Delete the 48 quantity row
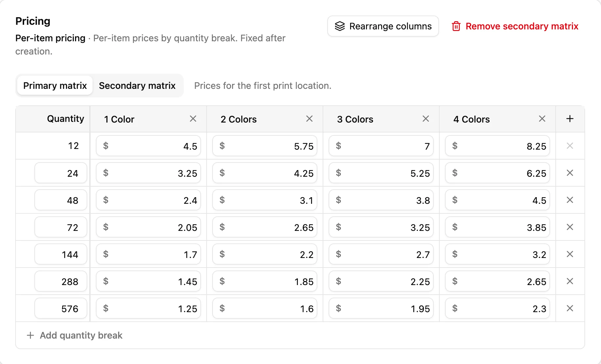This screenshot has width=601, height=364. 570,200
